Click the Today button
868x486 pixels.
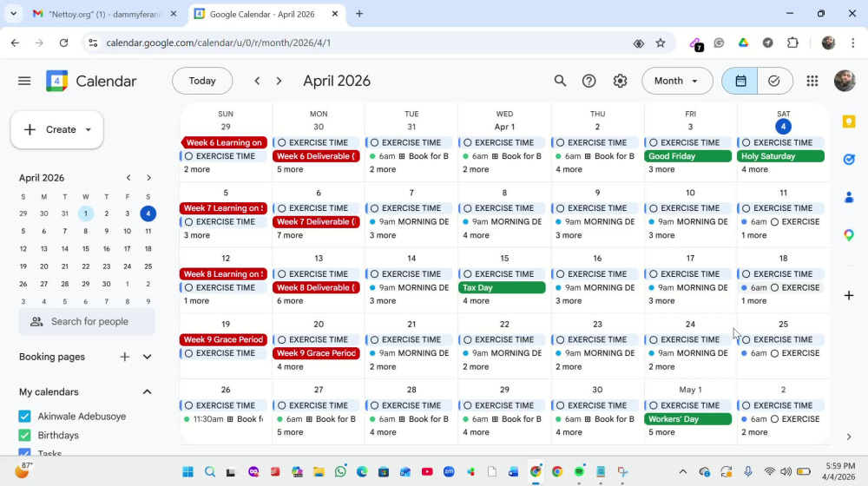pos(202,81)
